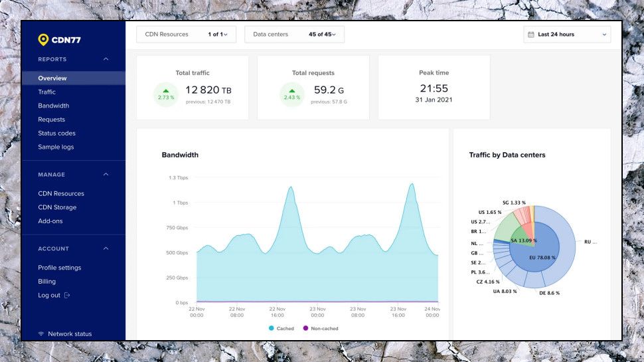Toggle the Cached series legend dot

point(271,328)
